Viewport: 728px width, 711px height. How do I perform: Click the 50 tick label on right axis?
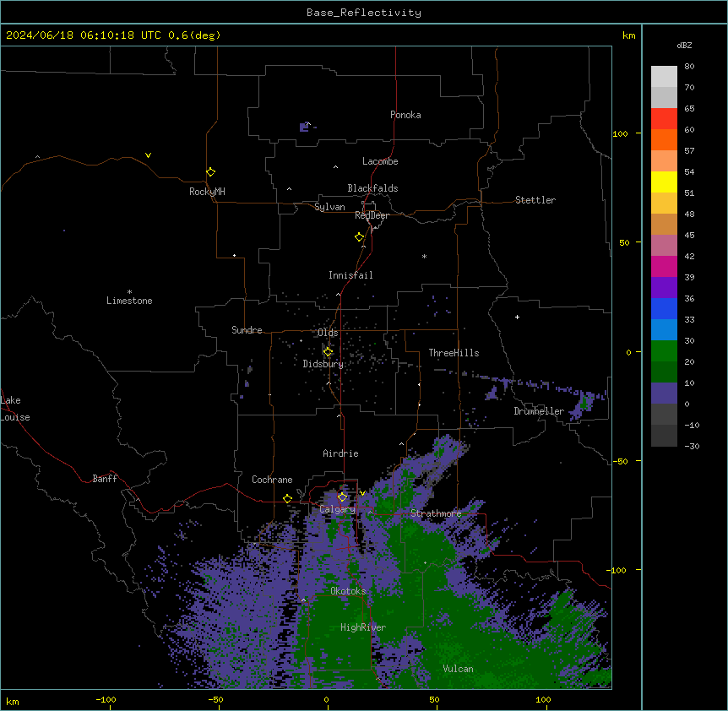pyautogui.click(x=624, y=242)
